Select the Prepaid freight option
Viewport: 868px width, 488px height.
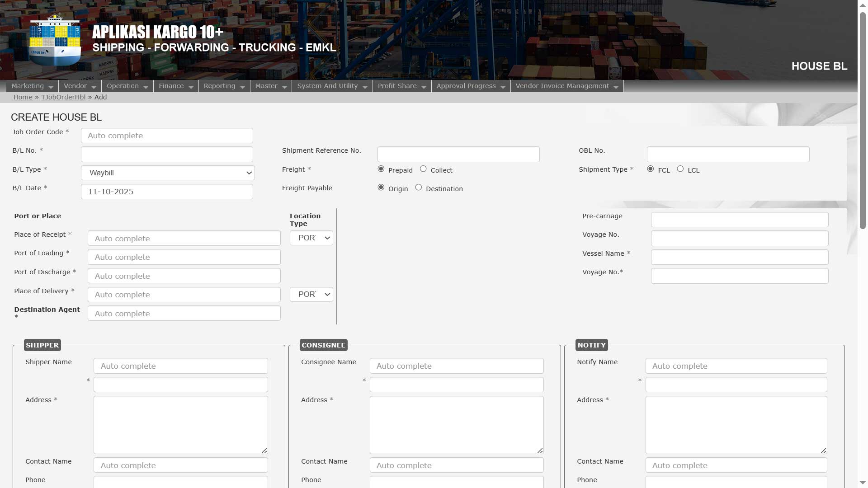(381, 169)
